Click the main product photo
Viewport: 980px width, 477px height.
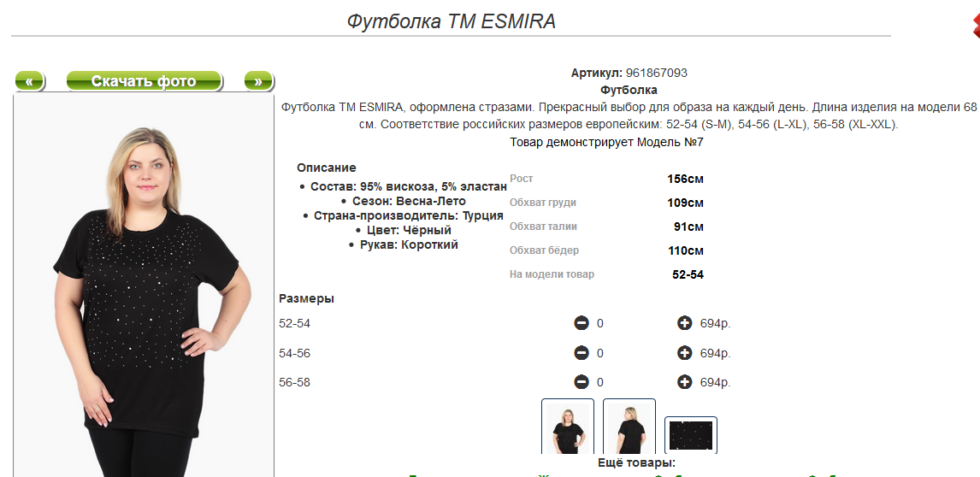click(144, 285)
